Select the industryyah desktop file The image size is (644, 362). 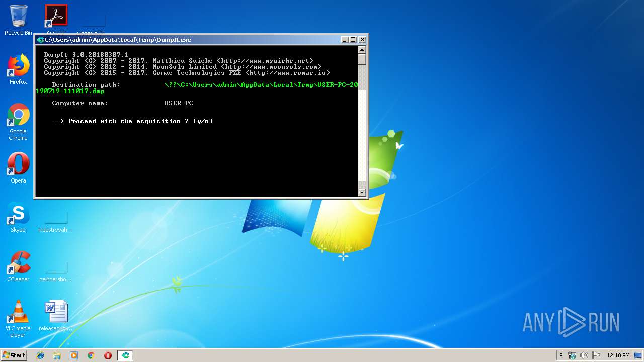56,221
